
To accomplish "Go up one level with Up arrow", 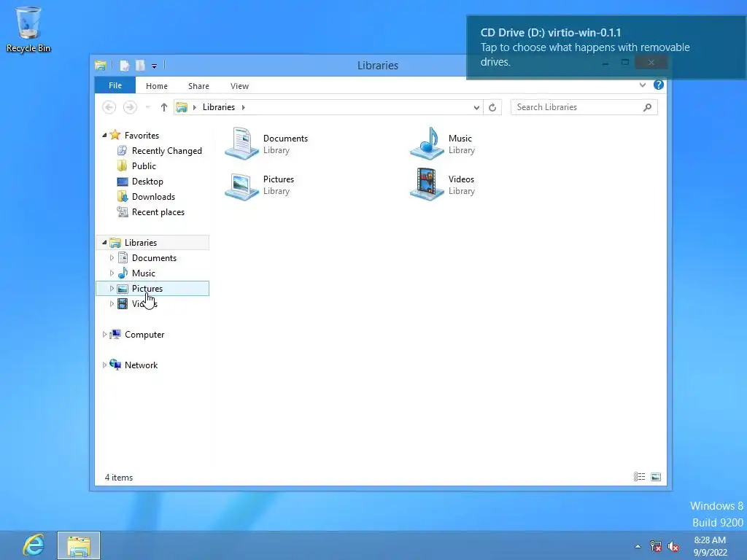I will point(164,107).
